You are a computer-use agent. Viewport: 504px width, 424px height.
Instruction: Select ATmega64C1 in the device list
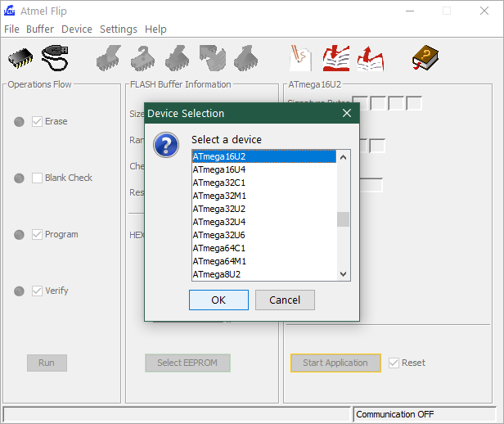264,248
